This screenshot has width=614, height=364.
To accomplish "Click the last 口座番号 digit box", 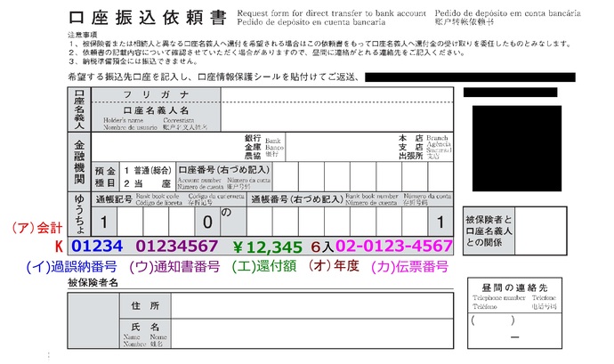I will click(440, 177).
